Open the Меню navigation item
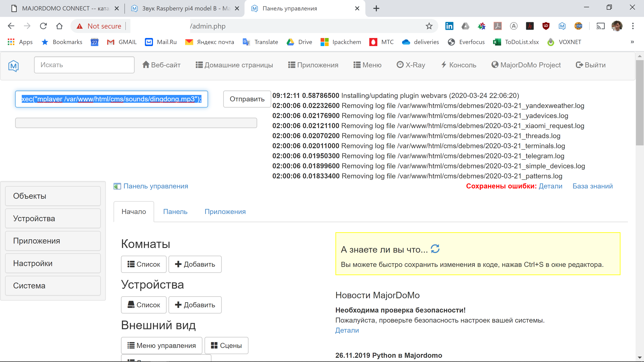 [367, 65]
